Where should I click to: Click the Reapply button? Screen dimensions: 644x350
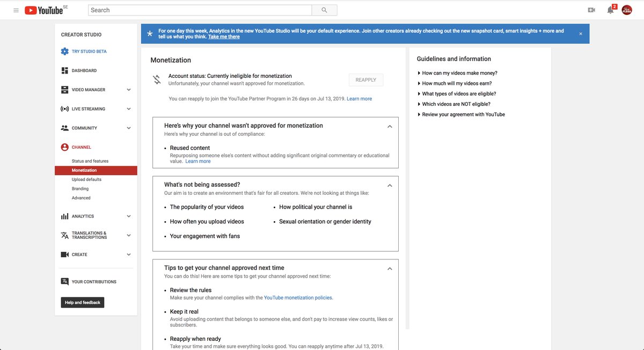366,80
